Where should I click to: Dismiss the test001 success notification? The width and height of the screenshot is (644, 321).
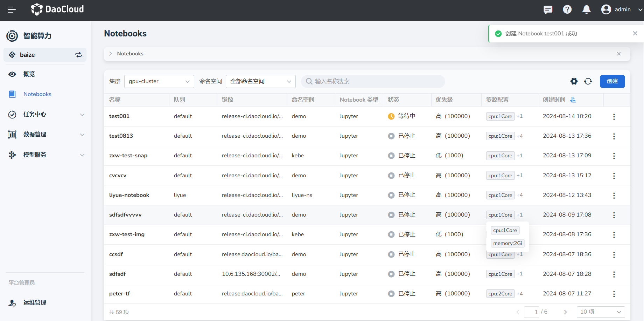click(x=635, y=33)
